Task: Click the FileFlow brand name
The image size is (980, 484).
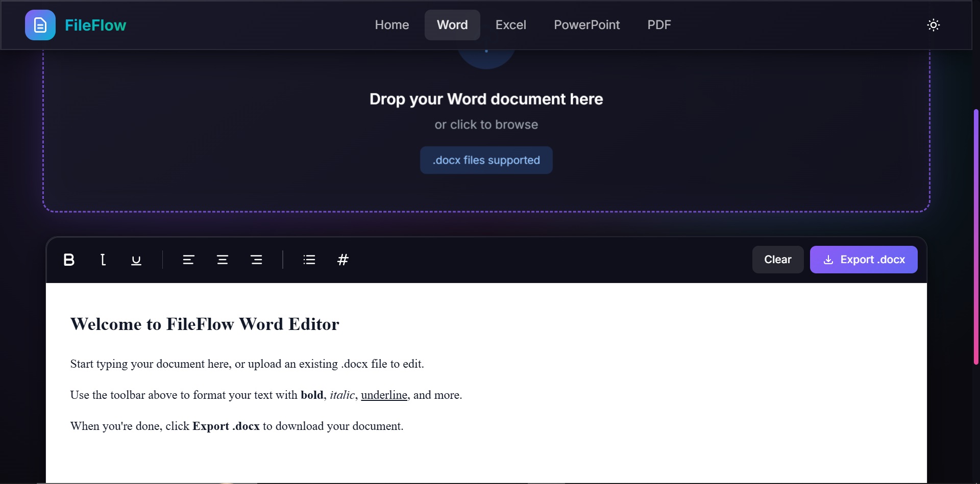Action: [95, 25]
